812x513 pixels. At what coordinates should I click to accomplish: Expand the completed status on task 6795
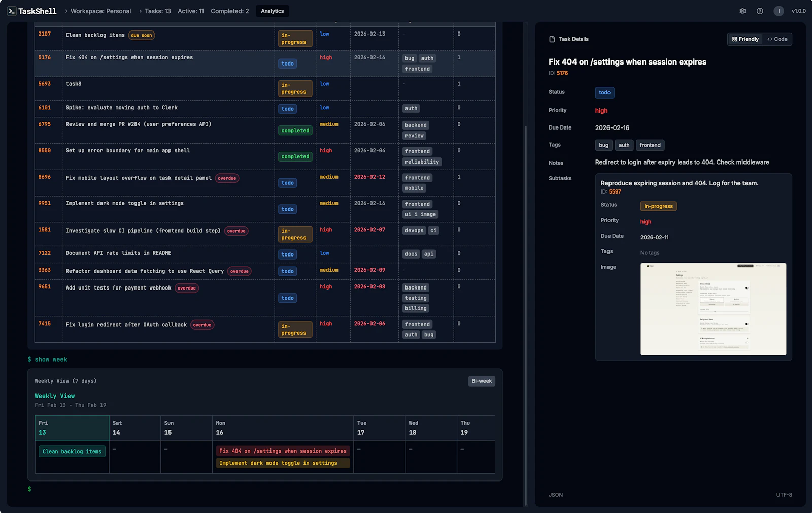(x=295, y=130)
